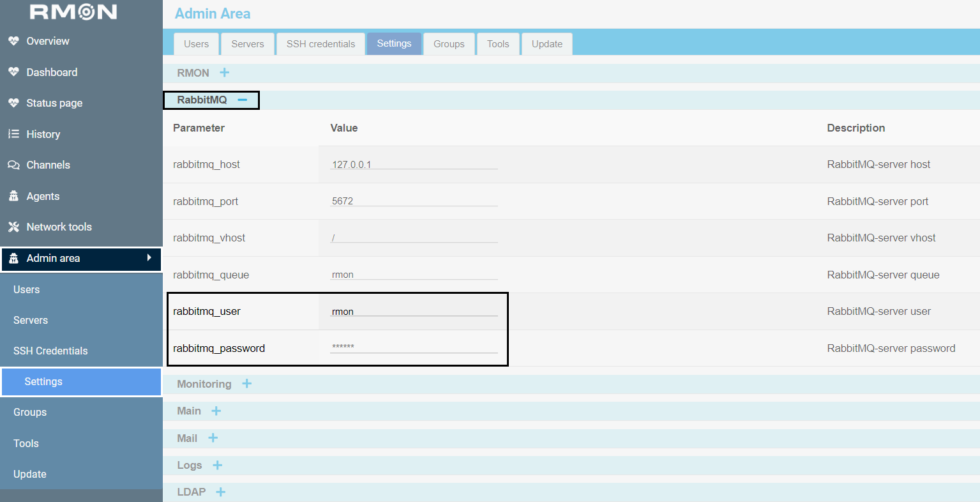This screenshot has width=980, height=502.
Task: Expand the LDAP settings section
Action: click(220, 492)
